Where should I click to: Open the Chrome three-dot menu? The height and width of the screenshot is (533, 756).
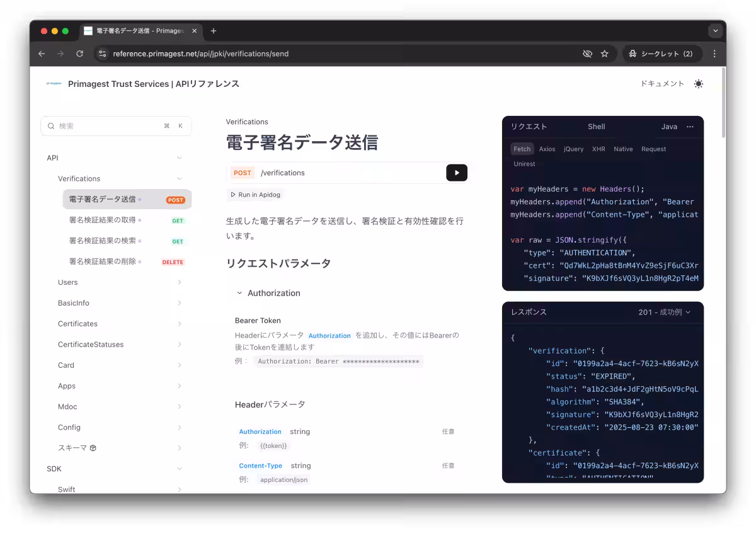tap(714, 54)
